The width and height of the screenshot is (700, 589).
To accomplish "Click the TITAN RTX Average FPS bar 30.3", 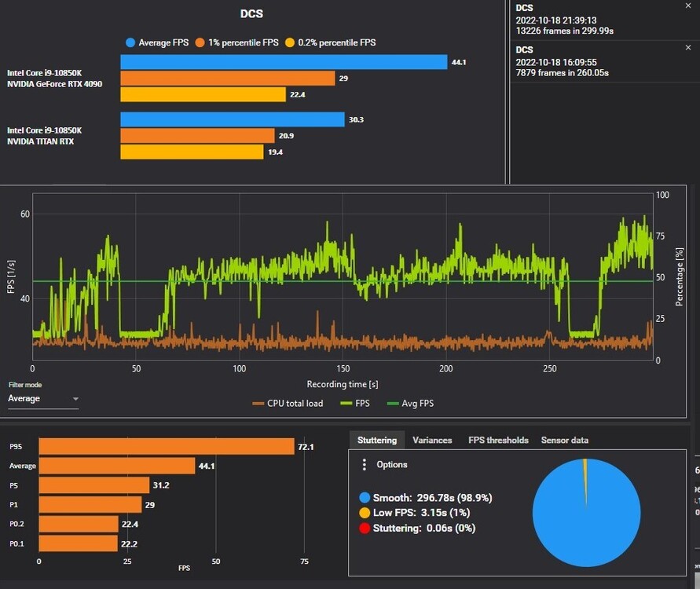I will [x=233, y=119].
